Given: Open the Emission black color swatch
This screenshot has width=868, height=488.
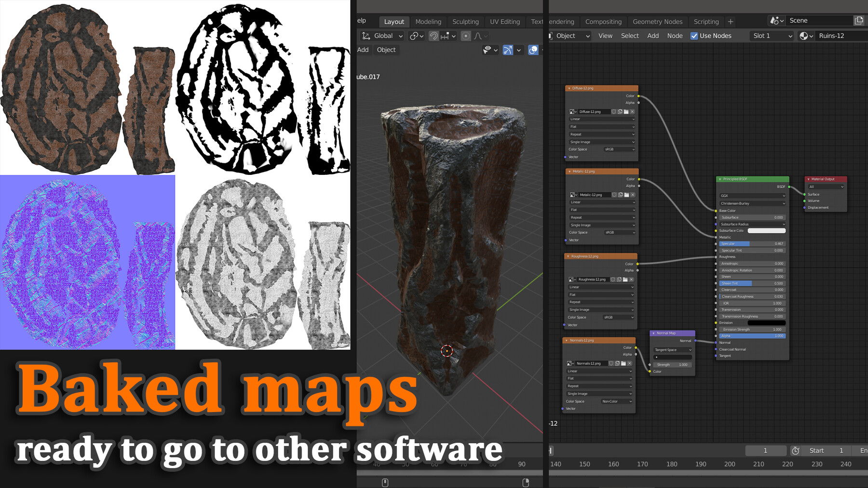Looking at the screenshot, I should pos(767,323).
